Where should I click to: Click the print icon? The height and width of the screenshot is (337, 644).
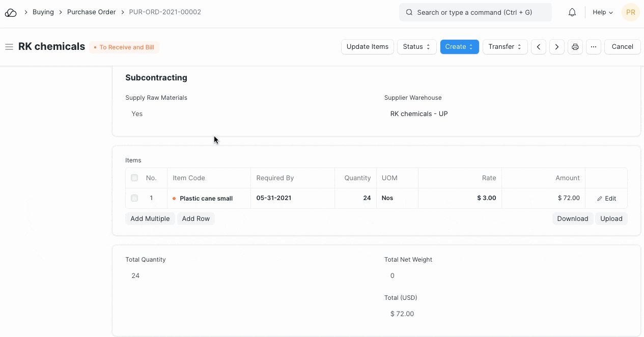pyautogui.click(x=575, y=47)
